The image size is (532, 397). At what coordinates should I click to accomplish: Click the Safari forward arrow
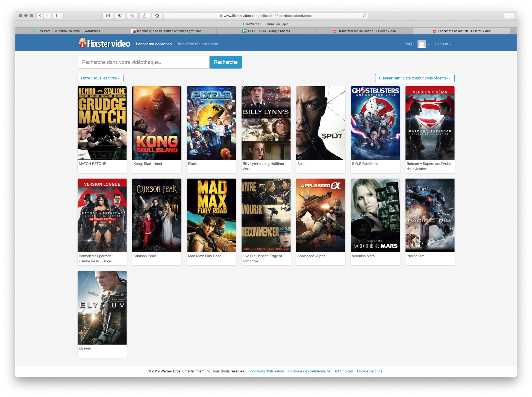(x=47, y=16)
